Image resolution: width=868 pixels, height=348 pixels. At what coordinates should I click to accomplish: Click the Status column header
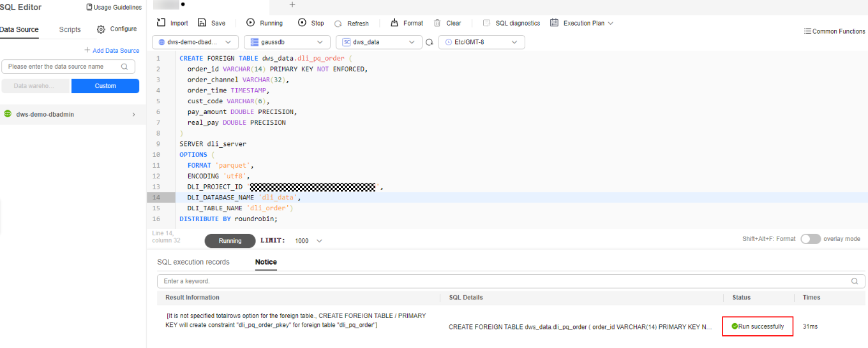741,298
